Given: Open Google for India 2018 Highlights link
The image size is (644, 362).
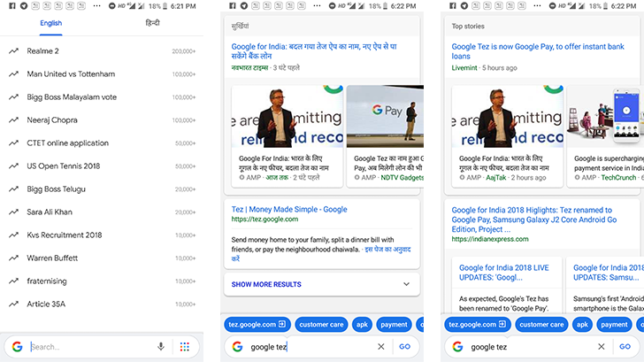Looking at the screenshot, I should click(534, 220).
